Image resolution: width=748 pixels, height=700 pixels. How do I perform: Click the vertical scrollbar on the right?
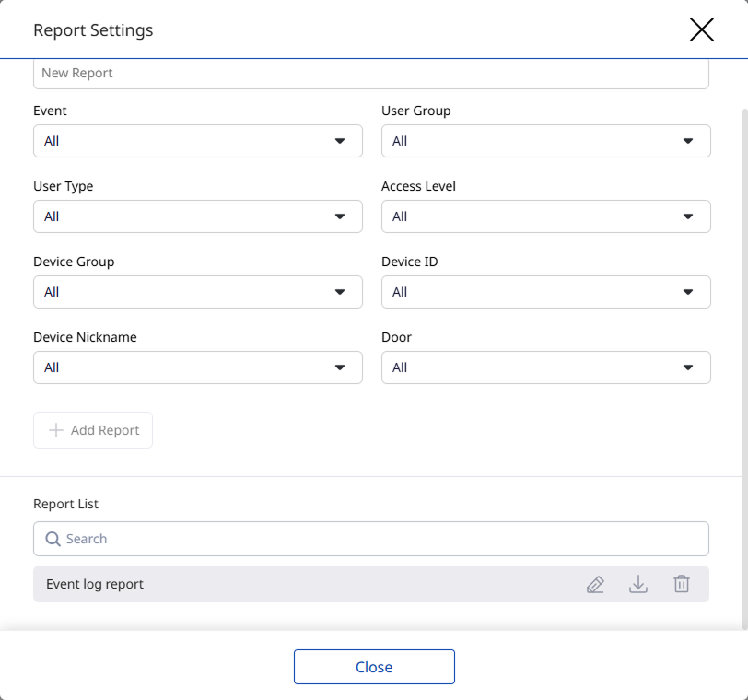(744, 368)
